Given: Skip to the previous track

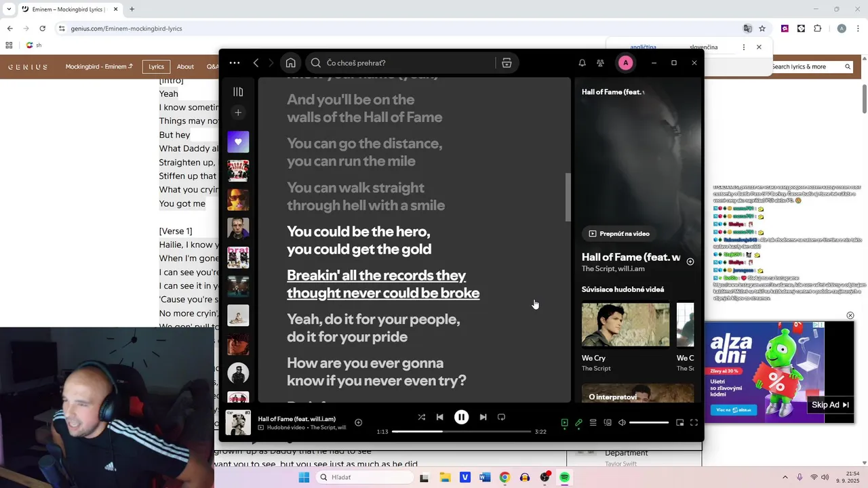Looking at the screenshot, I should [x=439, y=417].
